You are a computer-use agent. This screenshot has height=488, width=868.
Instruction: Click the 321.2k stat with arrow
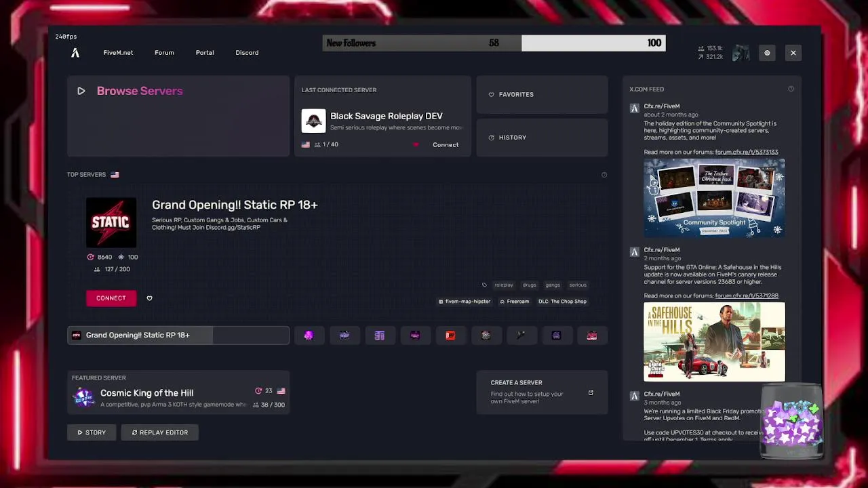pyautogui.click(x=711, y=57)
